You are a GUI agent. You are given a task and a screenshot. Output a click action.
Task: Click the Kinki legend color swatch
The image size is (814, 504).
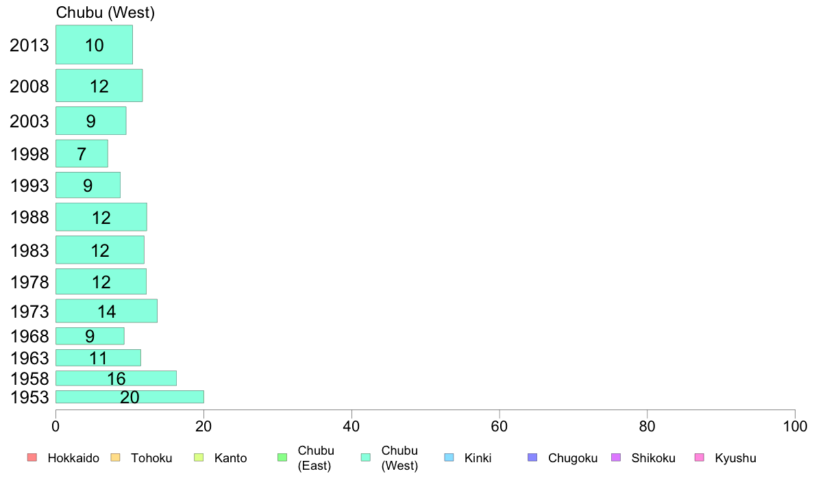click(x=449, y=457)
